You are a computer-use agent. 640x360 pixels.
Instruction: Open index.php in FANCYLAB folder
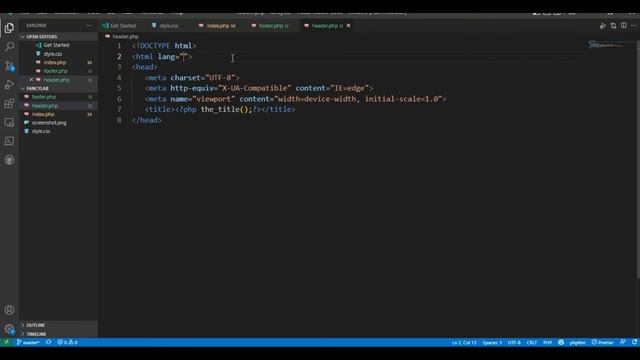pyautogui.click(x=43, y=114)
